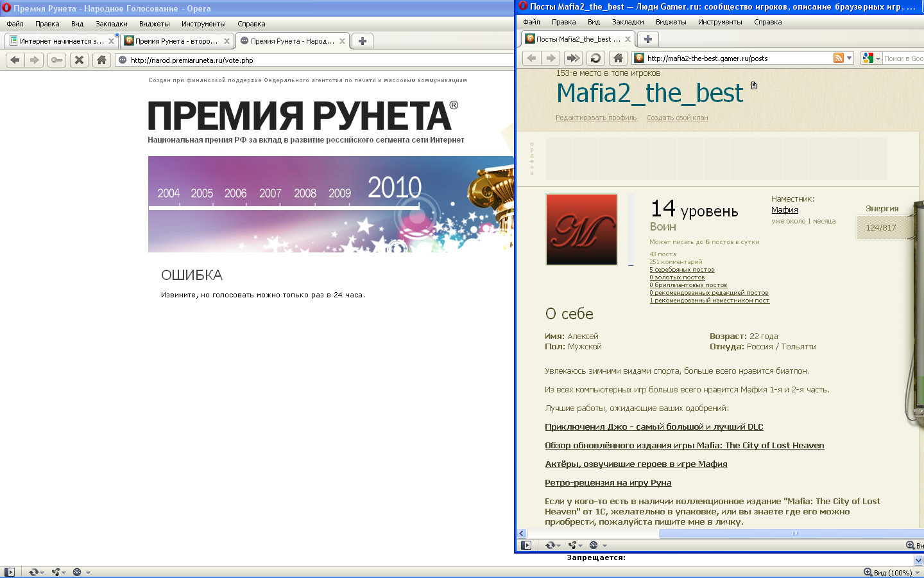The height and width of the screenshot is (578, 924).
Task: Open new tab in Премия Рунета window
Action: [x=362, y=41]
